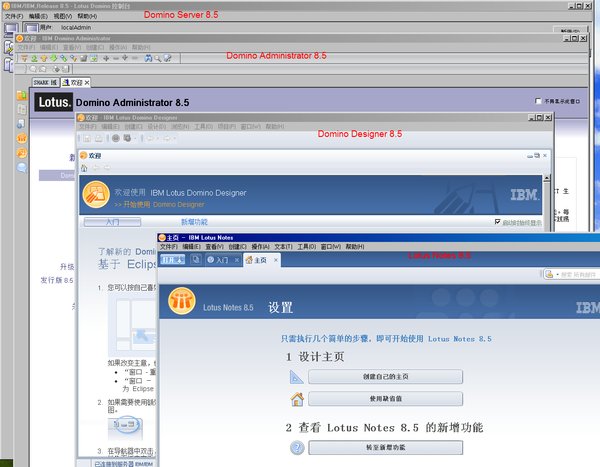Viewport: 600px width, 467px height.
Task: Click the forward arrow in Designer welcome view
Action: click(x=107, y=168)
